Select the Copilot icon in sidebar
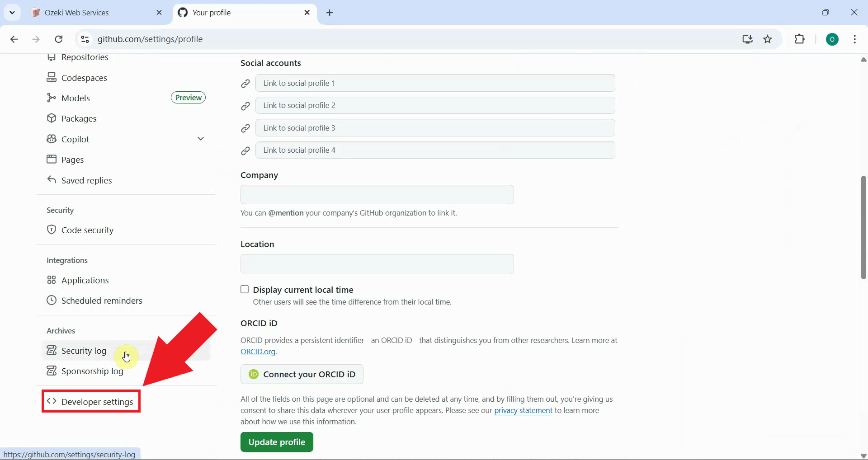 click(x=52, y=139)
